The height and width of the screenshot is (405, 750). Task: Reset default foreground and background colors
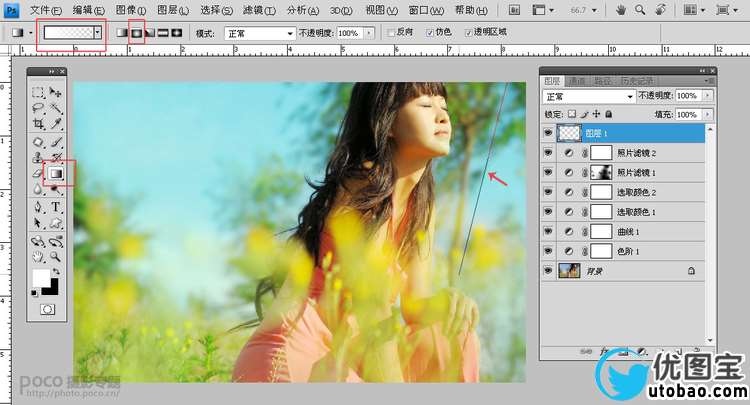tap(34, 293)
